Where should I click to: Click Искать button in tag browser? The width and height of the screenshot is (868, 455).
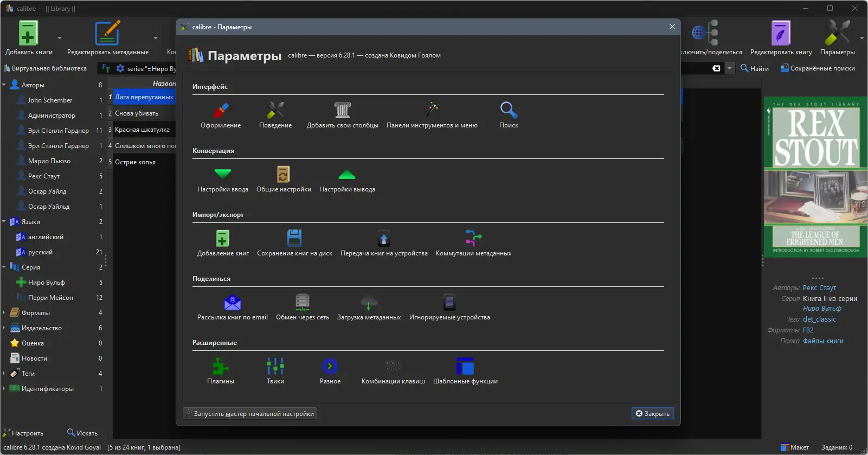pyautogui.click(x=82, y=433)
